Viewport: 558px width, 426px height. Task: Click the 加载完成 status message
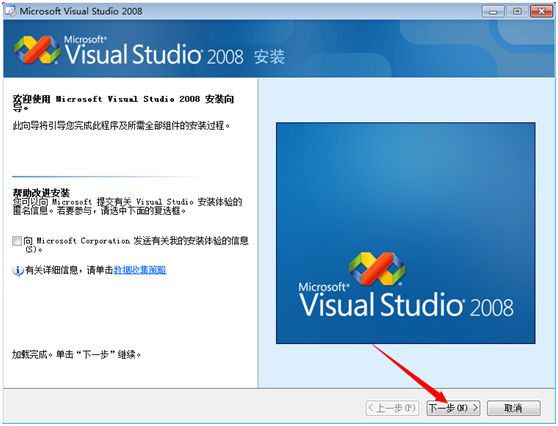tap(77, 354)
